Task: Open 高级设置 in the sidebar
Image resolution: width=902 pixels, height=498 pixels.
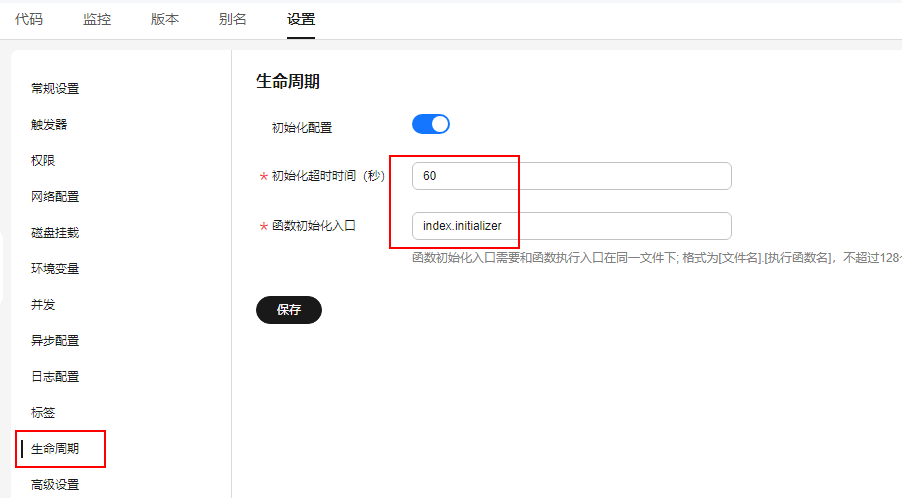Action: pyautogui.click(x=55, y=485)
